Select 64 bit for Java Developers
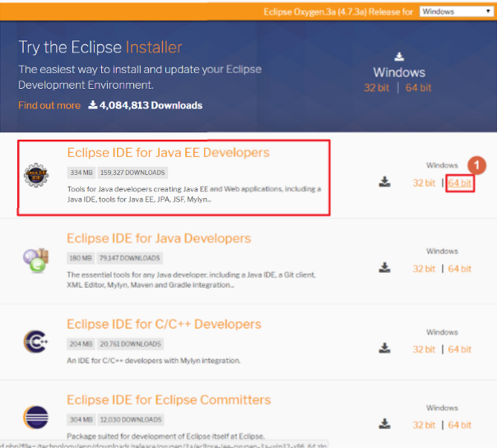 (x=460, y=269)
